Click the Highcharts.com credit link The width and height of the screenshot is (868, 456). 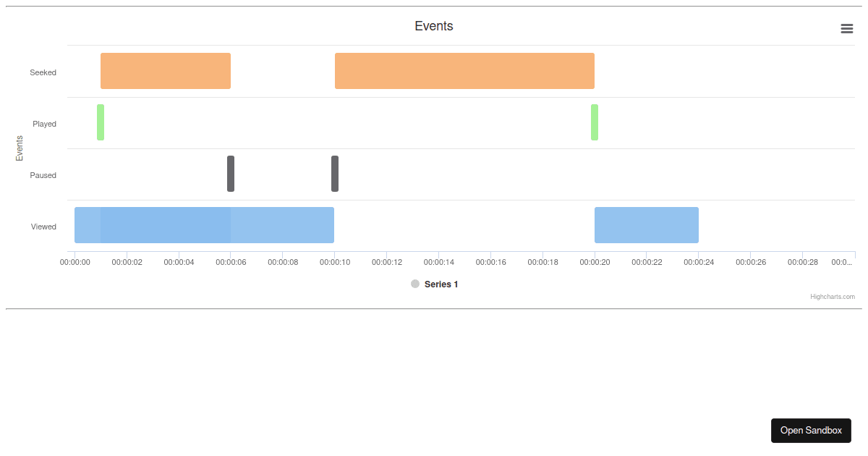point(831,296)
